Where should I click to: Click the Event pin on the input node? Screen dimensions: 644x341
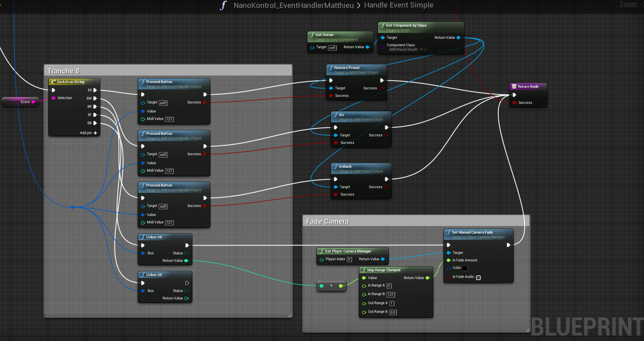pyautogui.click(x=33, y=102)
